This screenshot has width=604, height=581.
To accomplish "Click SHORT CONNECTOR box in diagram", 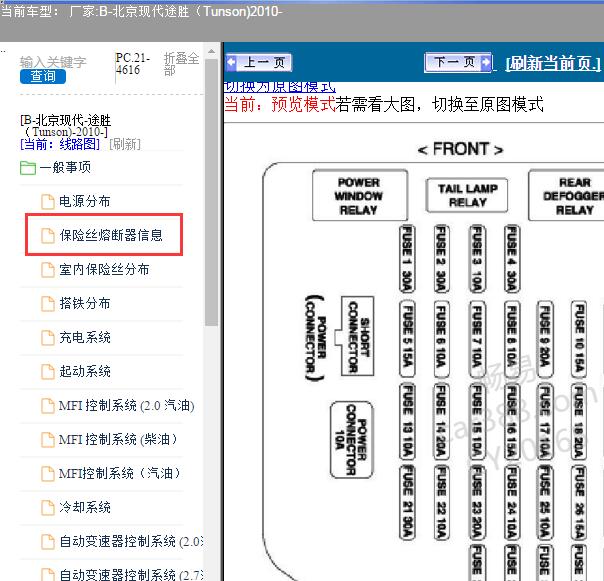I will (358, 336).
